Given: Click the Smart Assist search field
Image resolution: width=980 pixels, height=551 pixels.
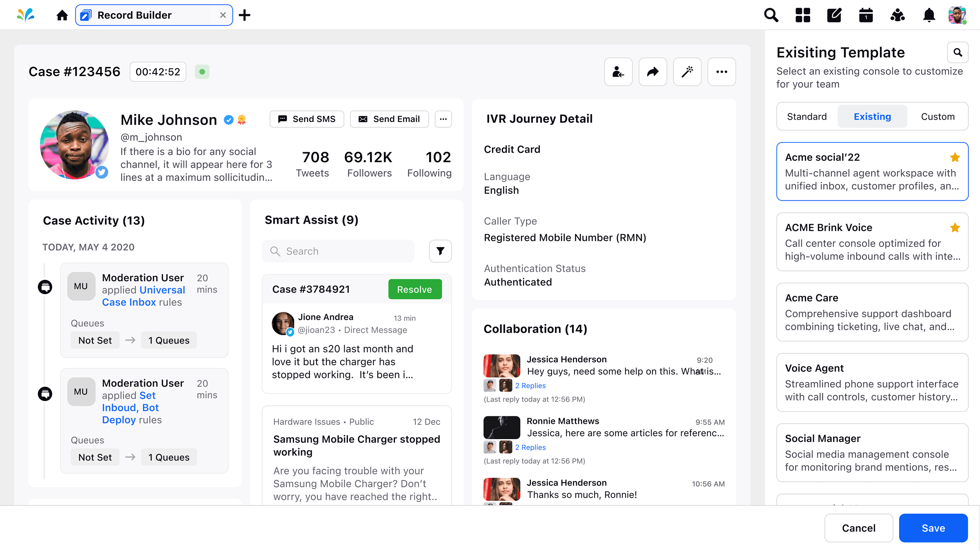Looking at the screenshot, I should 339,251.
